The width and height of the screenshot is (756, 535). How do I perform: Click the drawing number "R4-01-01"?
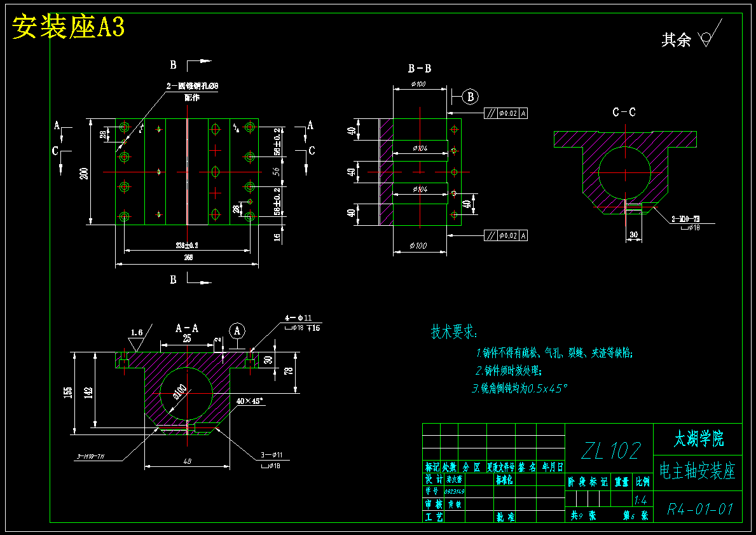(x=700, y=509)
